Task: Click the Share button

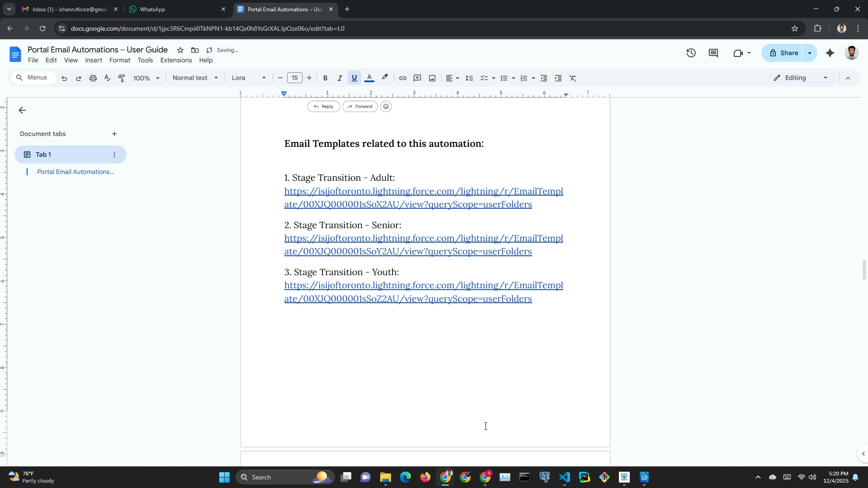Action: pos(783,53)
